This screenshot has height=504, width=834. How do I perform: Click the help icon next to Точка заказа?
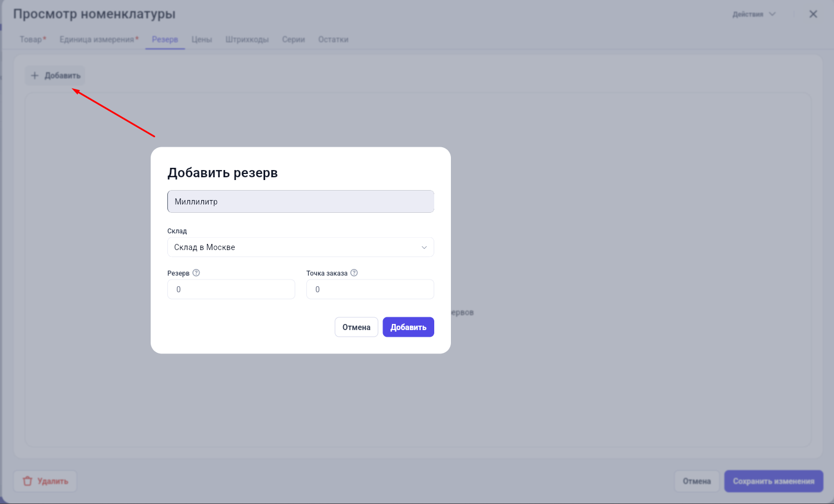(x=354, y=273)
